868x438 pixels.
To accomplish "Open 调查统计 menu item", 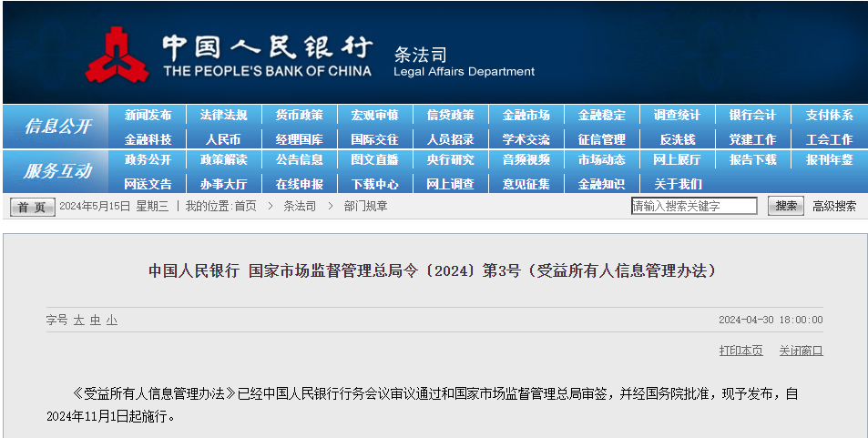I will (677, 115).
